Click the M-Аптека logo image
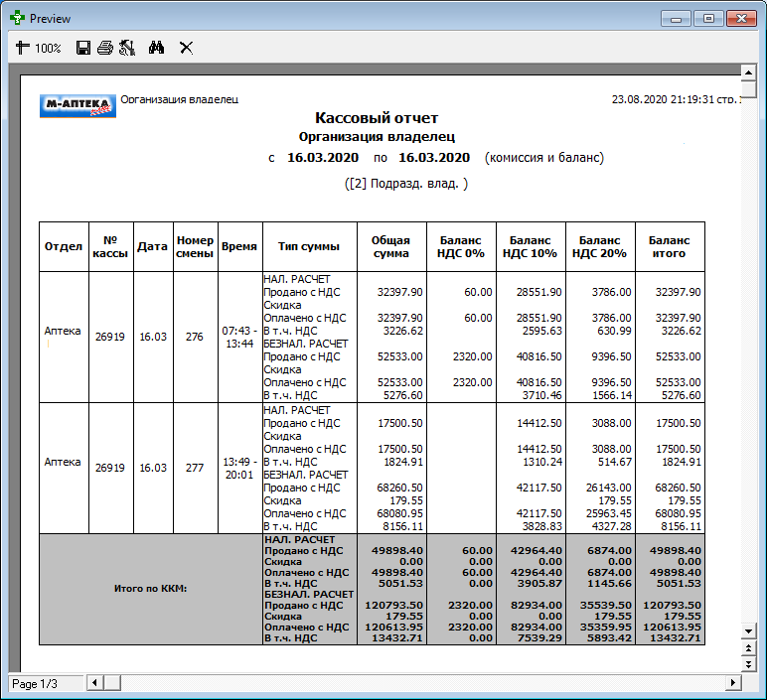This screenshot has height=700, width=767. (x=77, y=106)
